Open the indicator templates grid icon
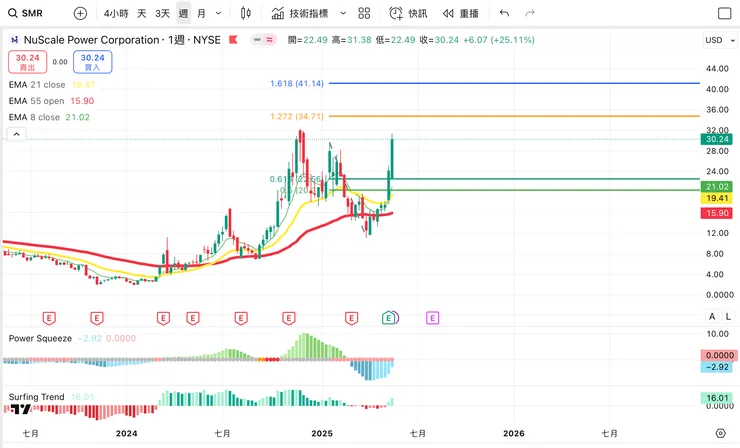740x448 pixels. pyautogui.click(x=364, y=13)
